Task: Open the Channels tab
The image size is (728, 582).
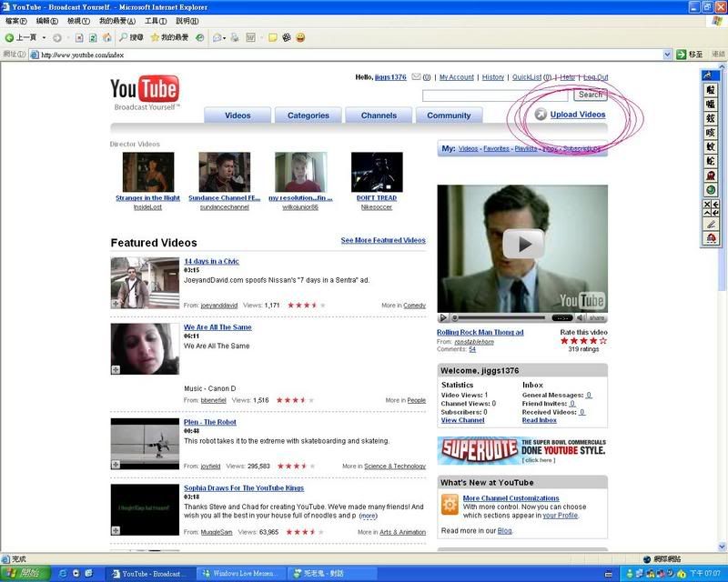Action: click(x=379, y=115)
